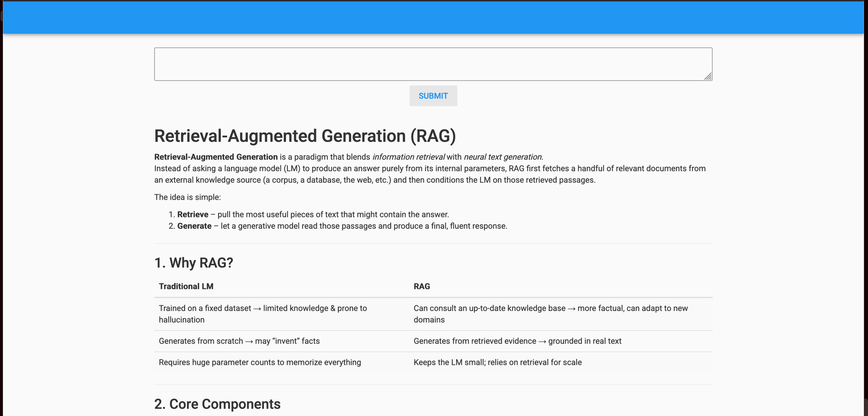868x416 pixels.
Task: Click the textarea resize handle corner
Action: 708,77
